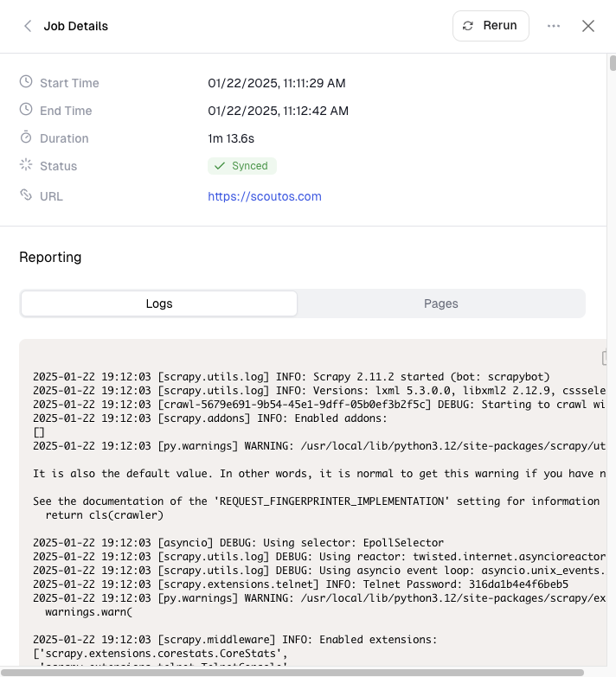Click the Duration value 1m 13.6s
This screenshot has height=677, width=616.
tap(231, 138)
